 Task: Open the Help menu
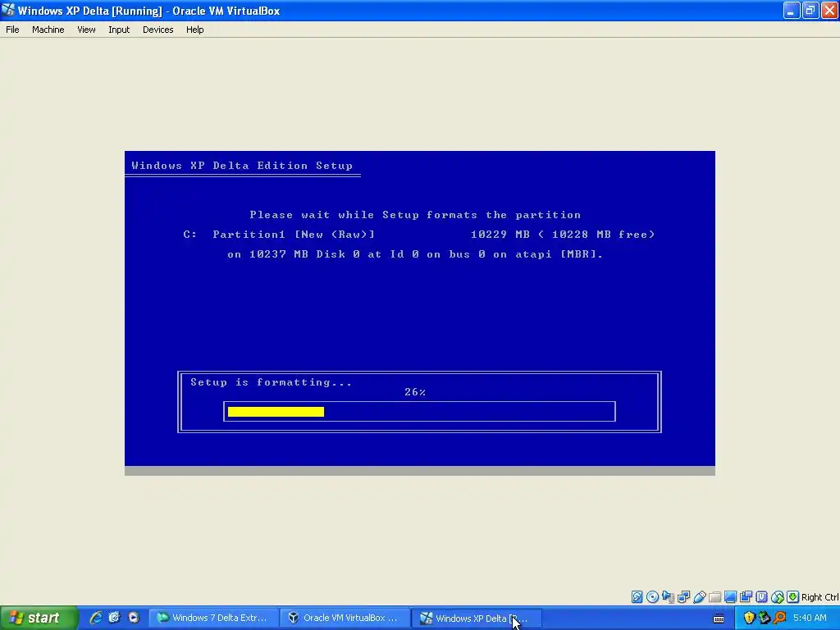195,30
